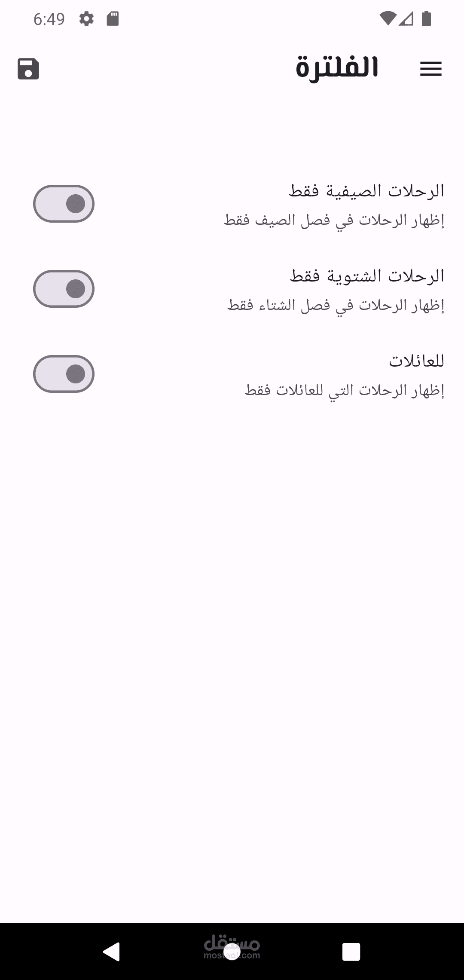464x980 pixels.
Task: Toggle the summer trips only switch
Action: pyautogui.click(x=64, y=204)
